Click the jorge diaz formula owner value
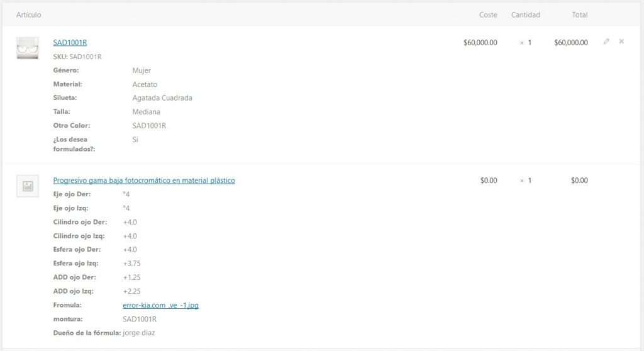 (138, 333)
